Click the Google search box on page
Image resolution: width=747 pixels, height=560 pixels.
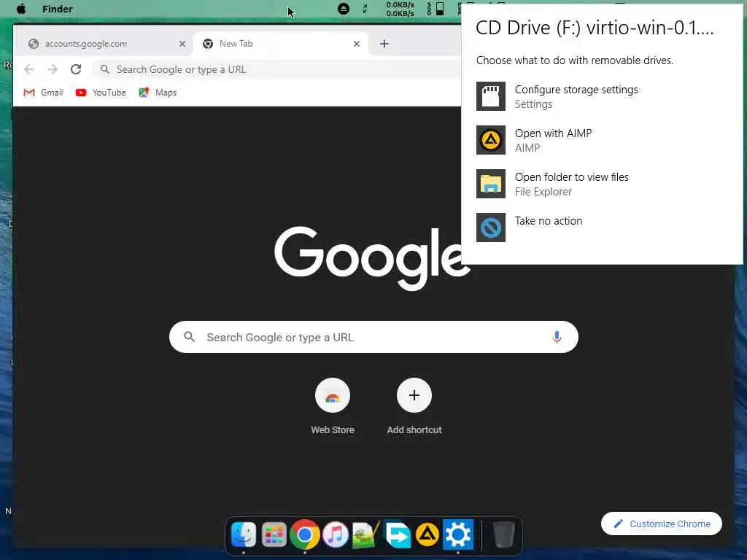coord(373,337)
